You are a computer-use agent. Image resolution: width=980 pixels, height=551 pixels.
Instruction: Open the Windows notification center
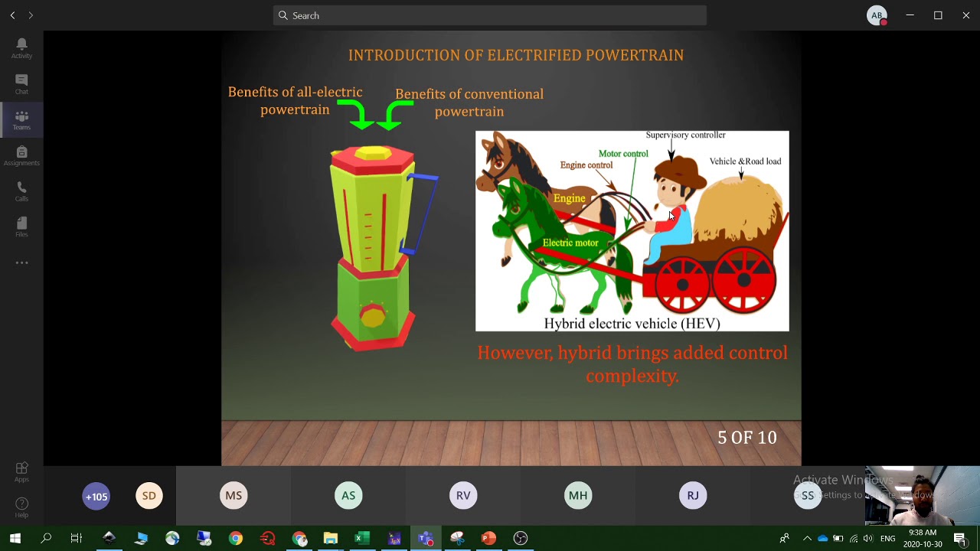click(960, 539)
